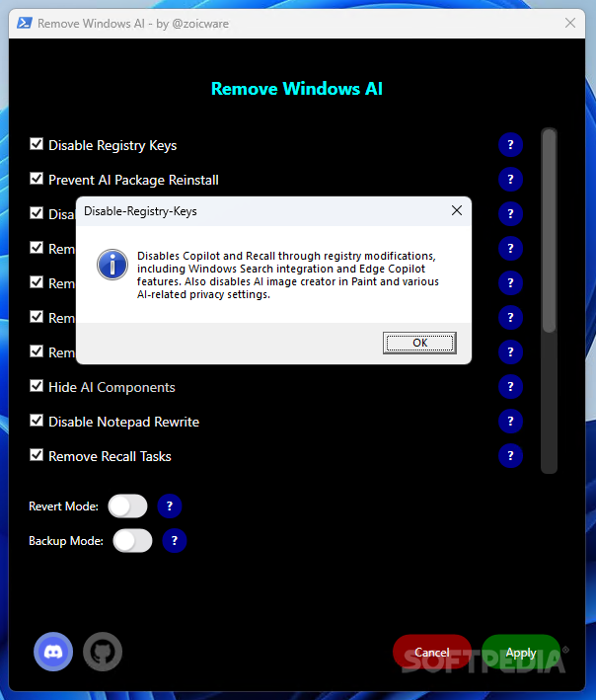Click the vertical scrollbar thumb
This screenshot has width=596, height=700.
click(x=550, y=231)
